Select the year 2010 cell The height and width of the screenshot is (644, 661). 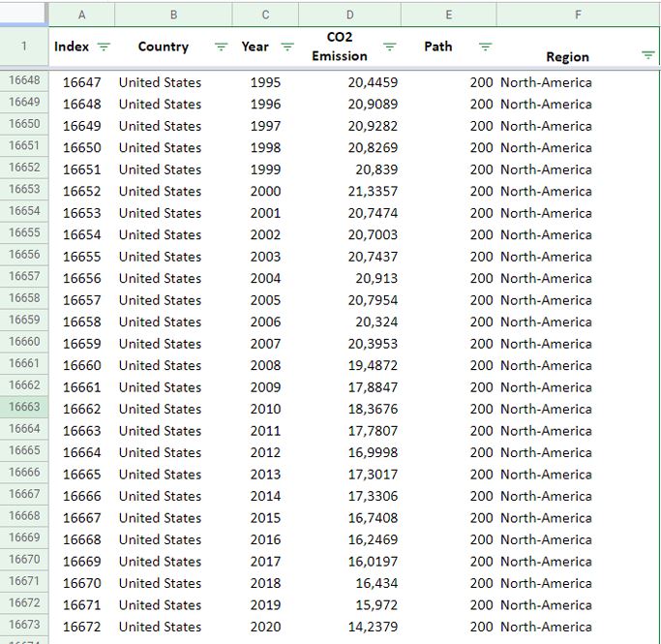click(265, 409)
